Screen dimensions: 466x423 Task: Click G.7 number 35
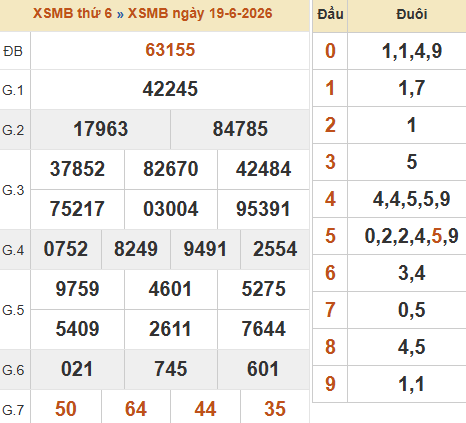coord(275,409)
